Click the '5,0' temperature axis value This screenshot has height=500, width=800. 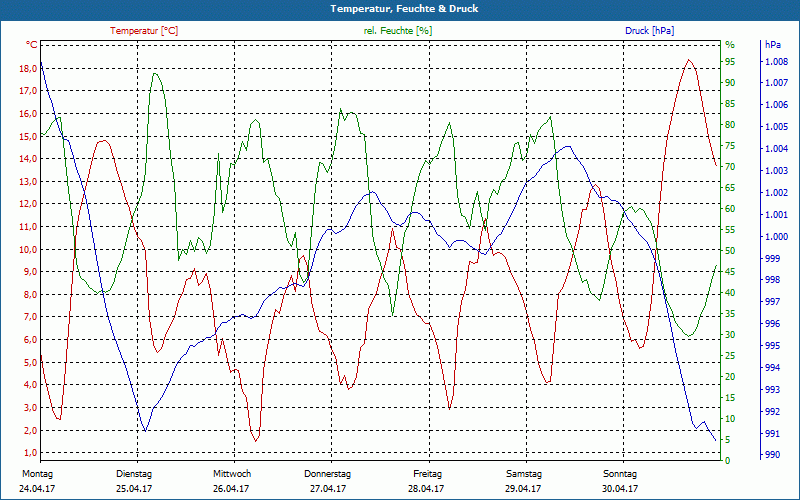[x=30, y=362]
